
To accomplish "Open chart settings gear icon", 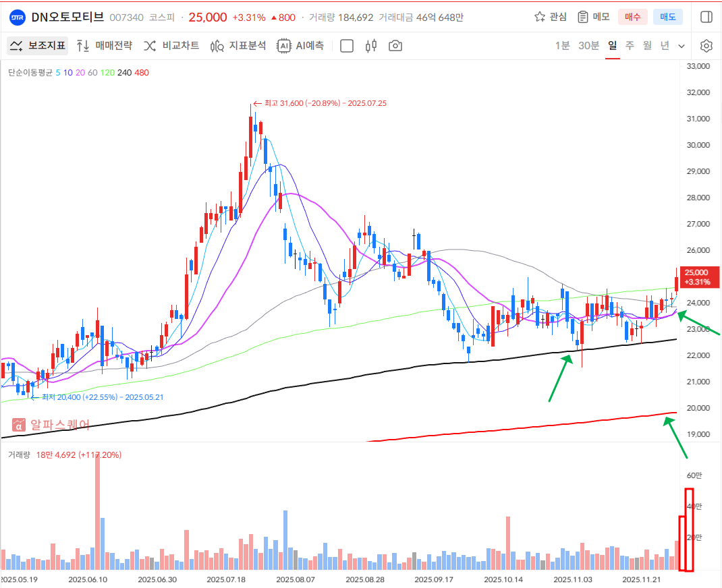I will pyautogui.click(x=706, y=46).
